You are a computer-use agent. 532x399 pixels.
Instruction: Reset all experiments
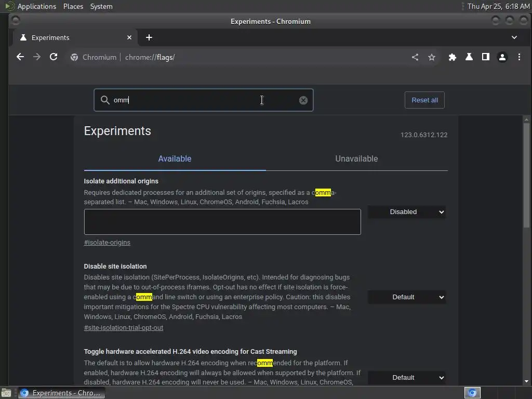[424, 100]
